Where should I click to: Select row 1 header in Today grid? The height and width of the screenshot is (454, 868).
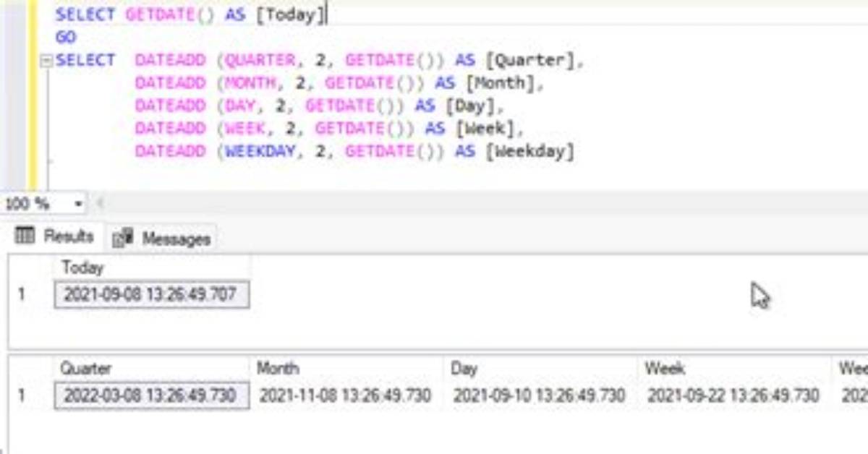coord(30,295)
